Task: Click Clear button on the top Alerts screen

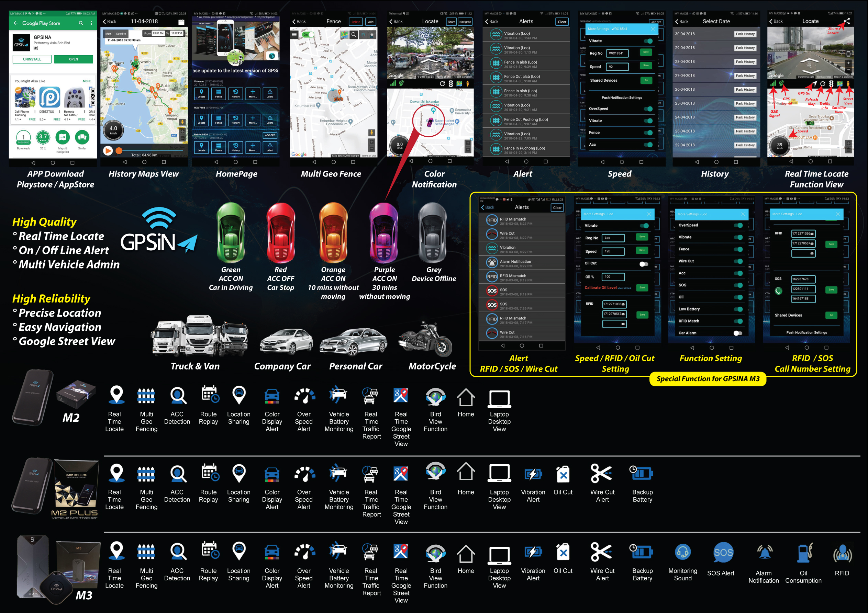Action: coord(562,22)
